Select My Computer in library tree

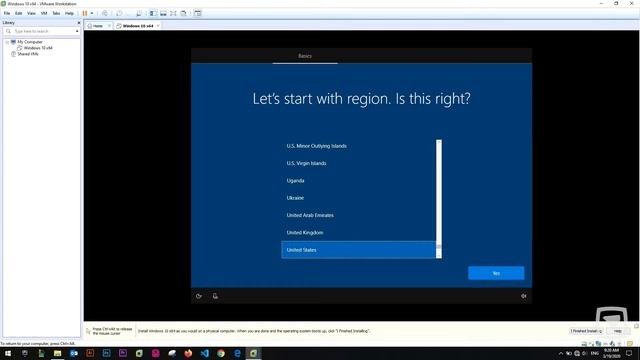tap(30, 42)
